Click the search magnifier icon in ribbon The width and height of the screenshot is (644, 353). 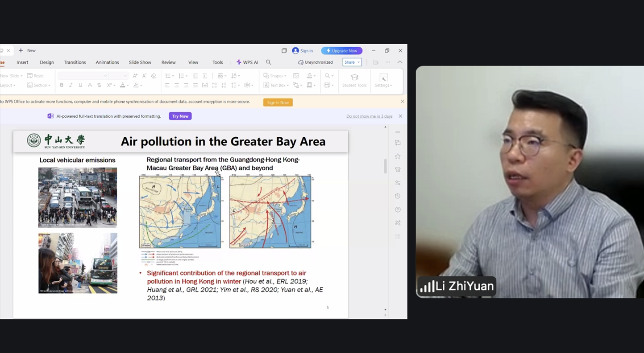[268, 62]
